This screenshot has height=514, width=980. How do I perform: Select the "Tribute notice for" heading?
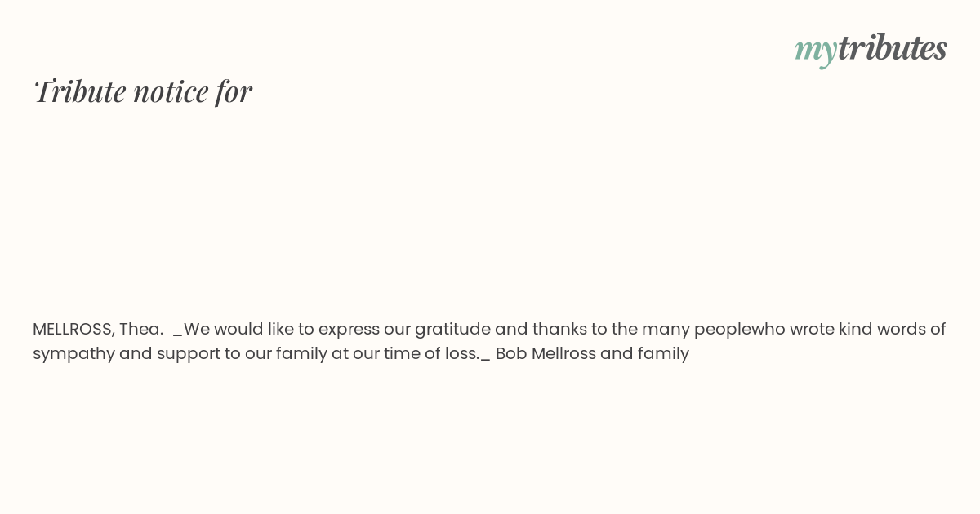142,91
